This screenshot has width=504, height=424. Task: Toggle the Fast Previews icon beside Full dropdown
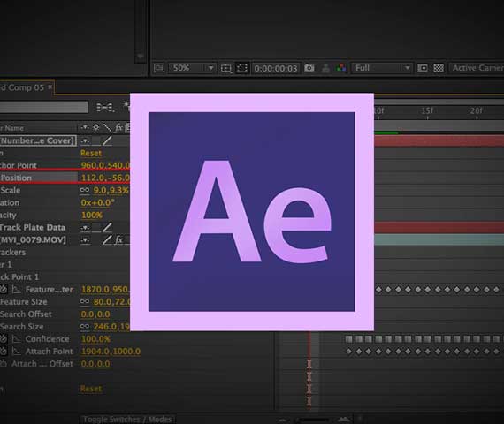point(423,68)
